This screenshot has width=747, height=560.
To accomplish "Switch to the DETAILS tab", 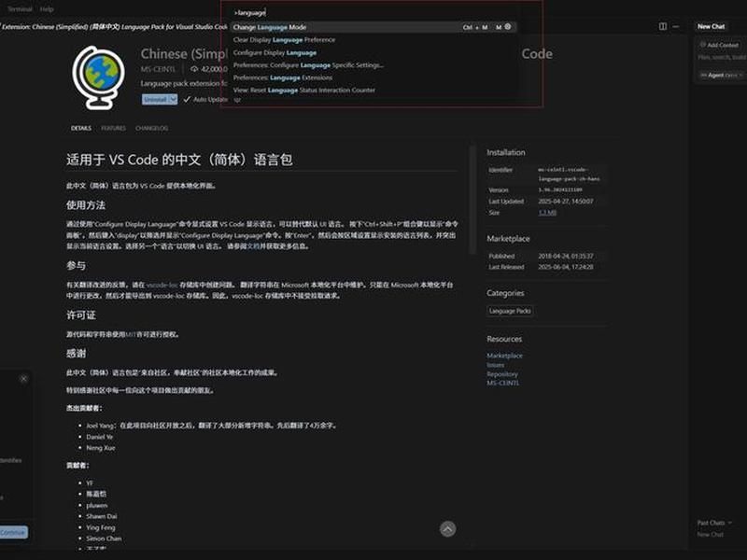I will (81, 128).
